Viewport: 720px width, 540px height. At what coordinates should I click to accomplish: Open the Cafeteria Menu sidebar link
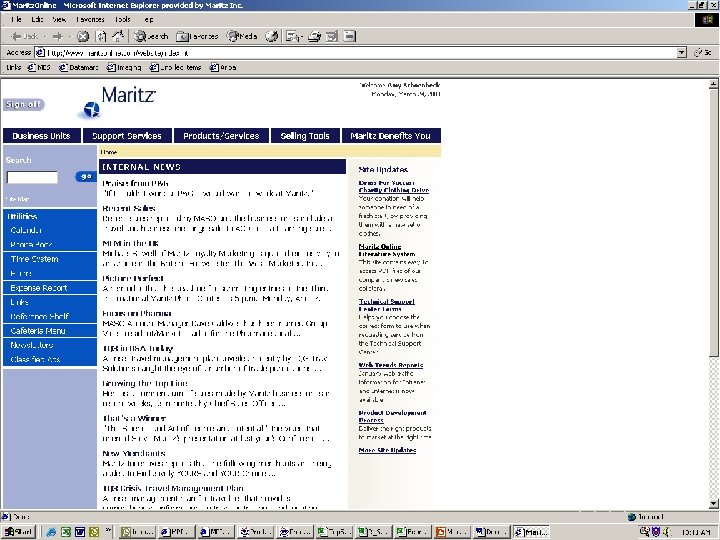[x=38, y=331]
